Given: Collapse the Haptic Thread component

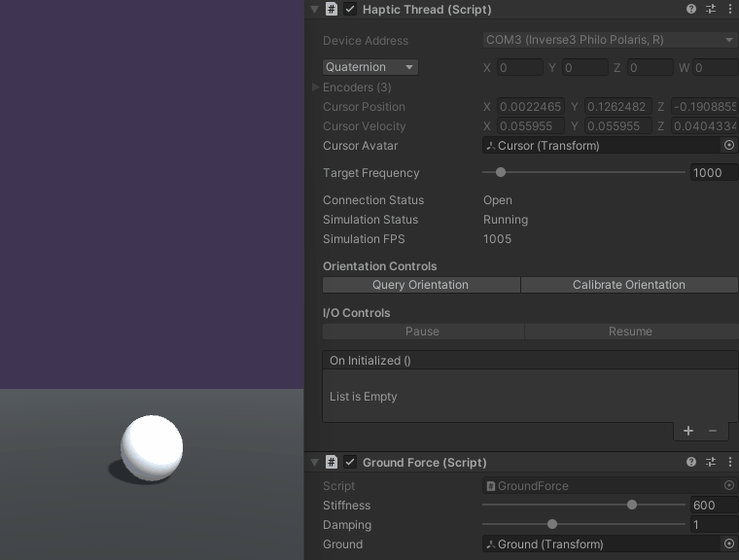Looking at the screenshot, I should click(x=314, y=9).
